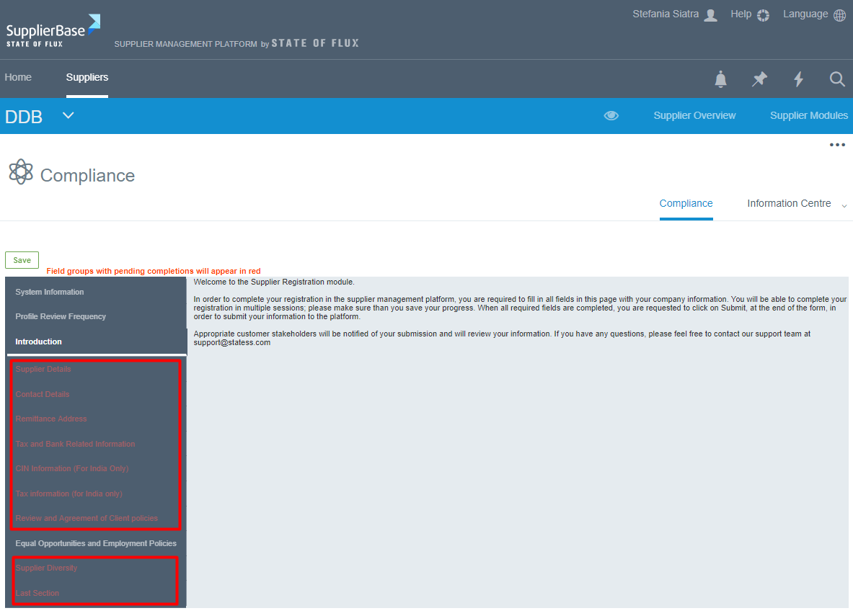Image resolution: width=853 pixels, height=616 pixels.
Task: Click the pin icon in the toolbar
Action: [x=759, y=79]
